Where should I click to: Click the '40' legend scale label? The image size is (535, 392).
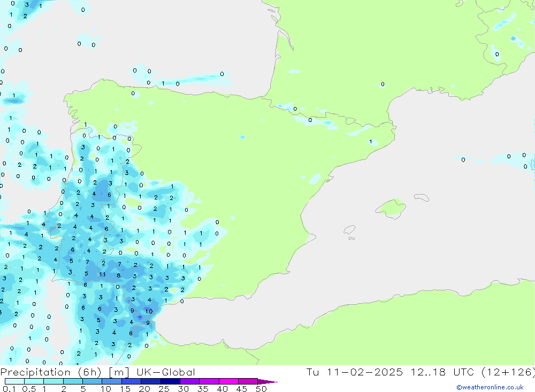click(x=223, y=389)
